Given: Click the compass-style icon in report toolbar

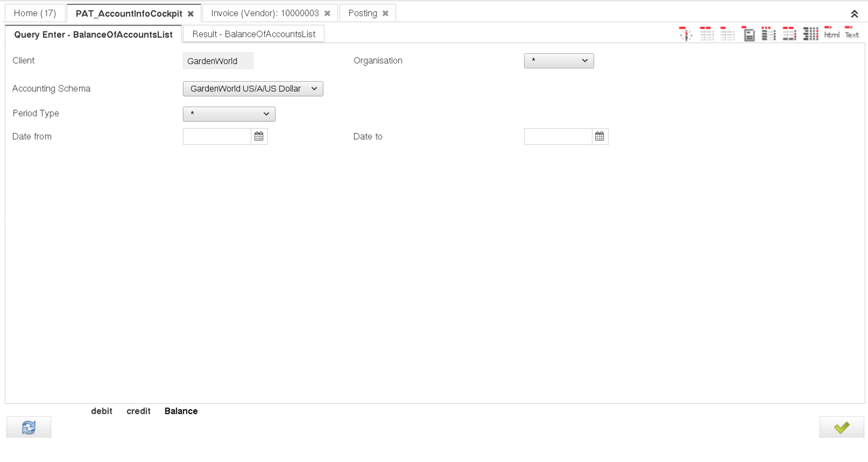Looking at the screenshot, I should (686, 34).
